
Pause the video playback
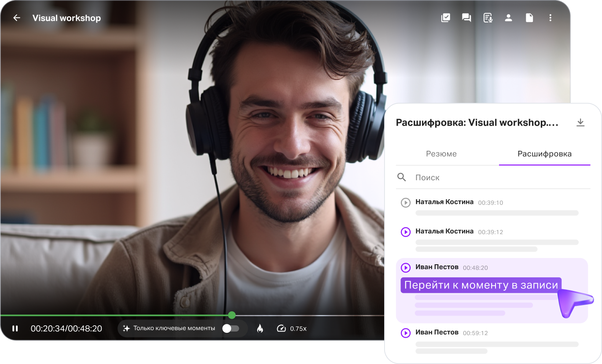click(x=15, y=328)
